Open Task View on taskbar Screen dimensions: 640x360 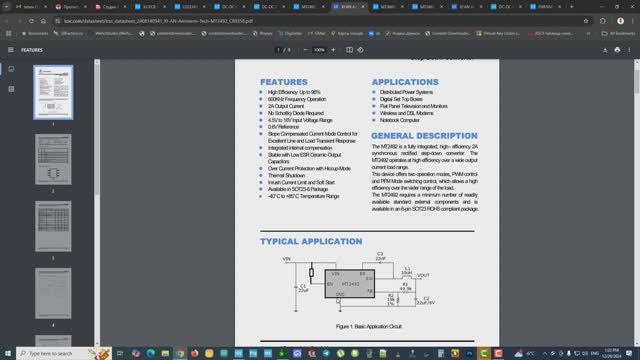[120, 353]
